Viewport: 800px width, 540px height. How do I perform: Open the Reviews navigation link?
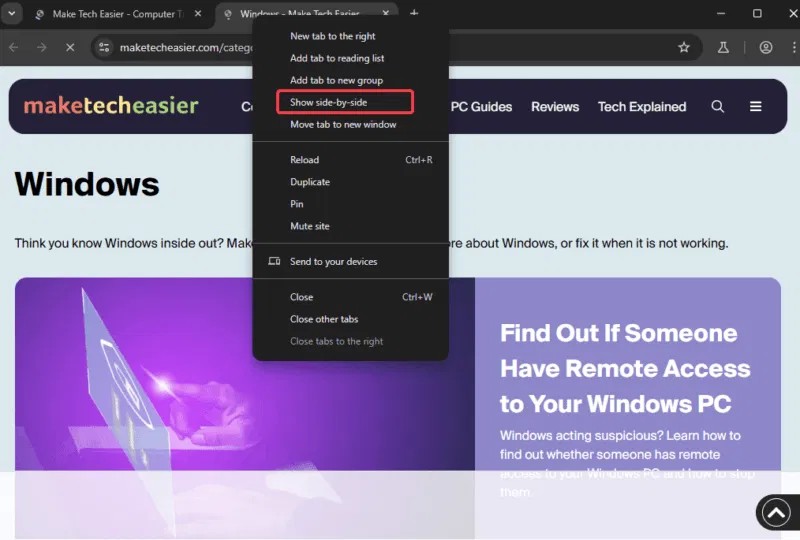point(554,107)
